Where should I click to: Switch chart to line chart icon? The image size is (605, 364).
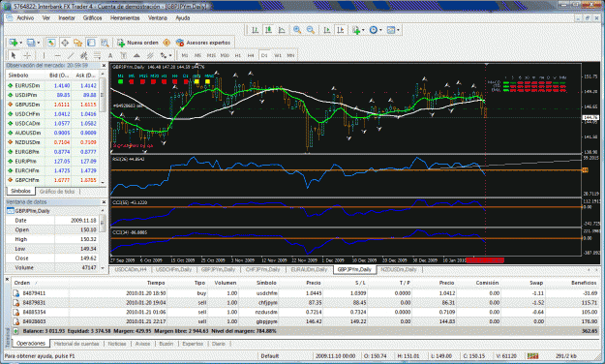[282, 30]
